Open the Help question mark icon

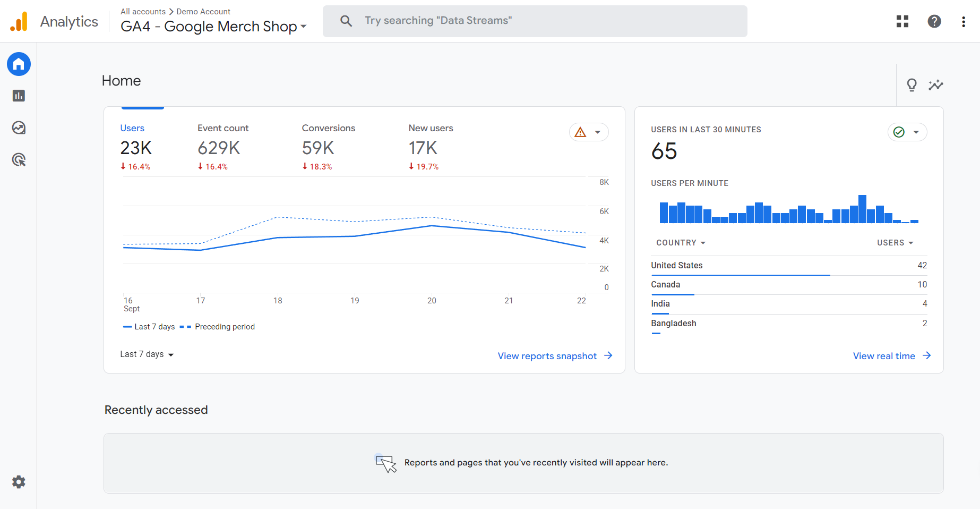pos(934,21)
